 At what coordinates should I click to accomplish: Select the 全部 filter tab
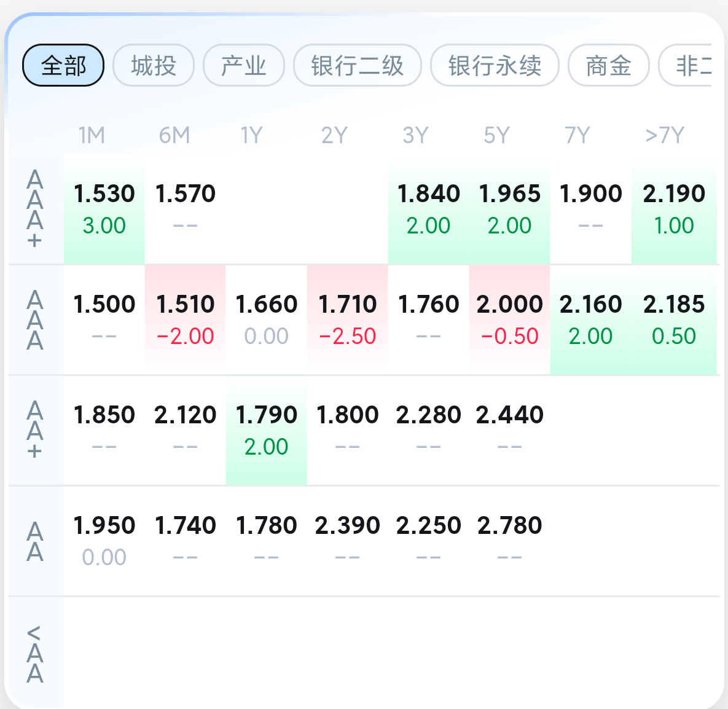63,65
